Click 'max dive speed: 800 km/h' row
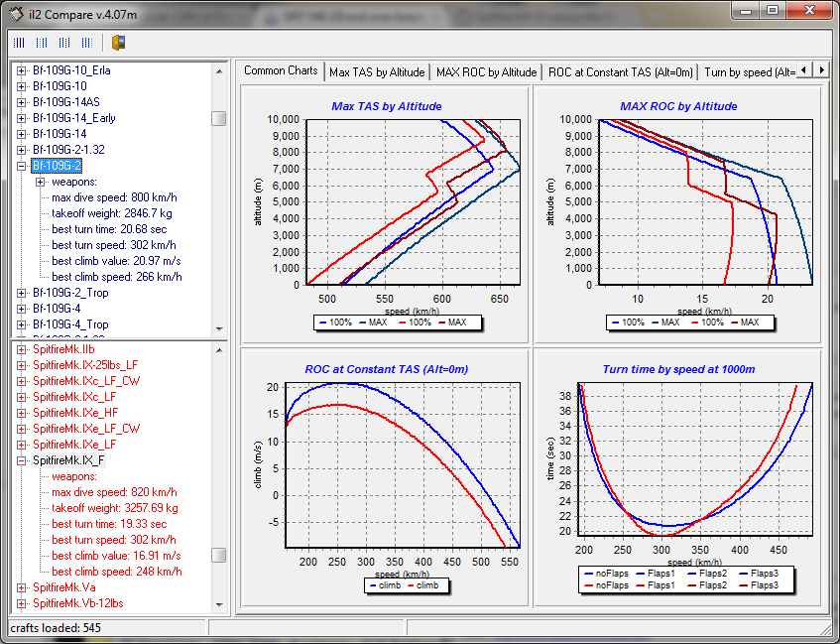Viewport: 840px width, 644px height. [114, 197]
